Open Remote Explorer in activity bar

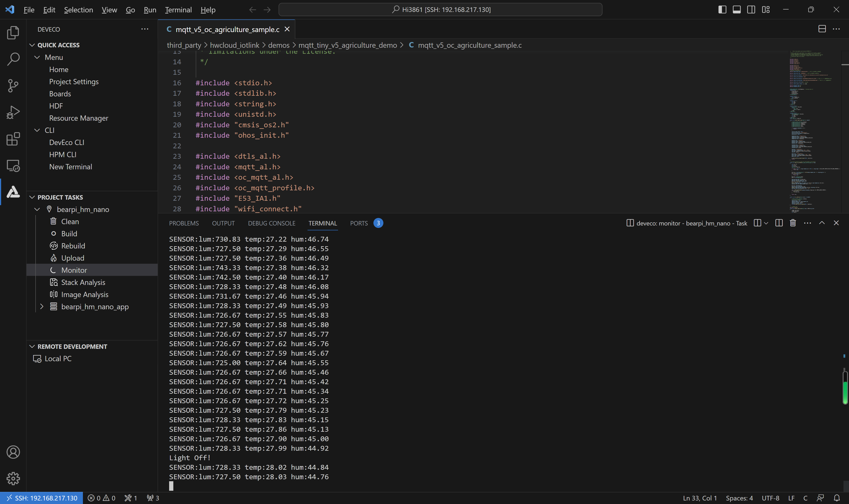coord(13,166)
